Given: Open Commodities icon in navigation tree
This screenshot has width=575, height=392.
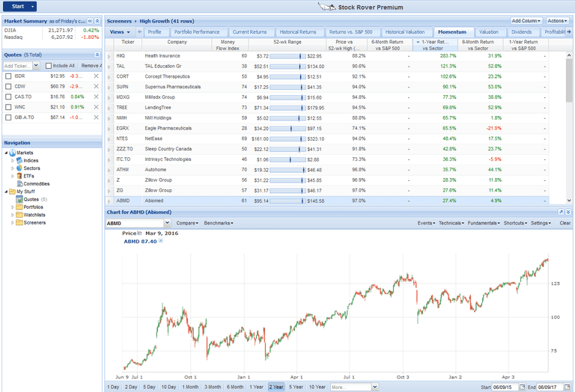Looking at the screenshot, I should click(19, 183).
